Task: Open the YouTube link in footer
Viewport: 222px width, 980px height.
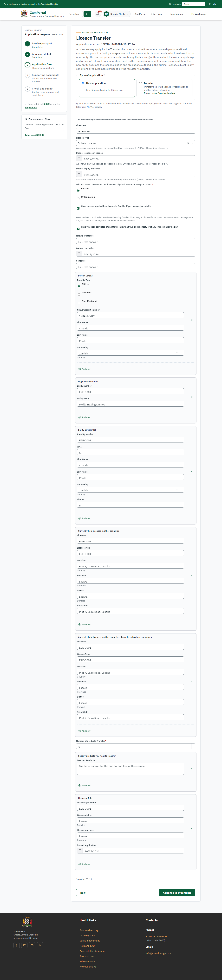Action: (x=32, y=945)
